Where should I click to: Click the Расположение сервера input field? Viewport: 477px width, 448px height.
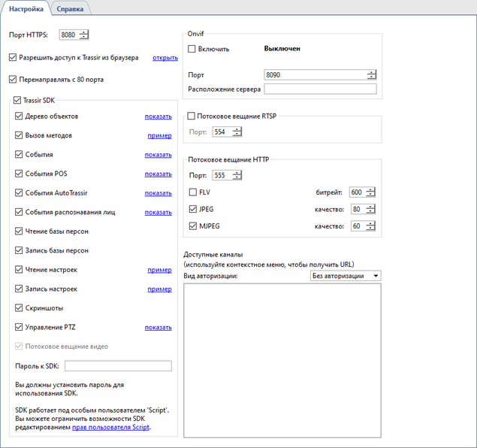(x=320, y=89)
